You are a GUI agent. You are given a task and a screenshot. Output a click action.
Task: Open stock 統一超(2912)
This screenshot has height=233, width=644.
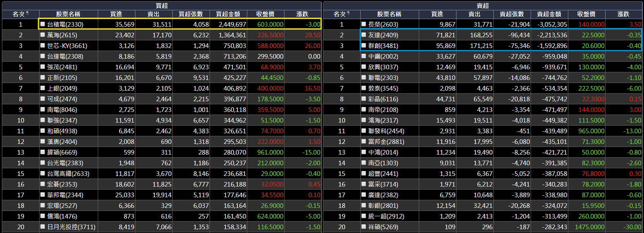coord(386,216)
